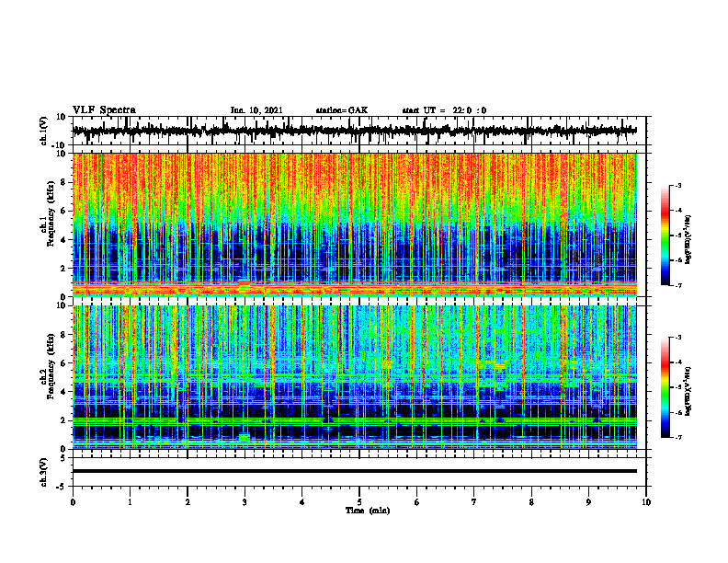Click the "ch.1(V)" axis label
This screenshot has width=728, height=563.
click(x=45, y=131)
